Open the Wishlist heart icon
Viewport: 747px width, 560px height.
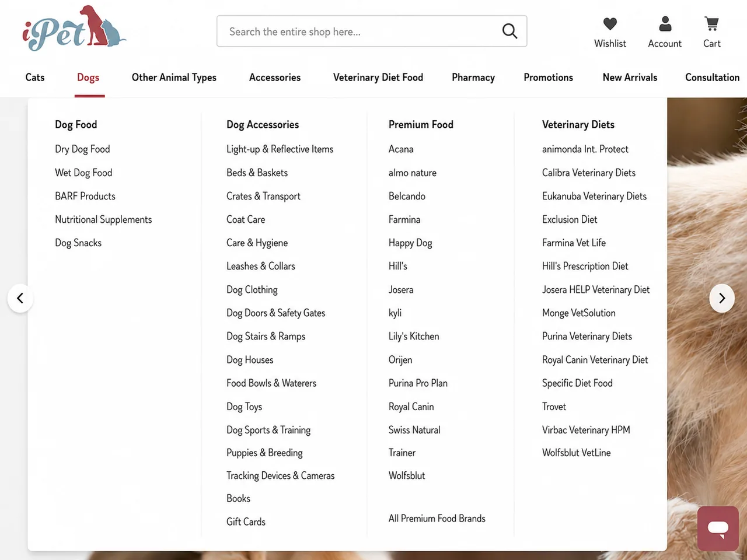point(610,24)
